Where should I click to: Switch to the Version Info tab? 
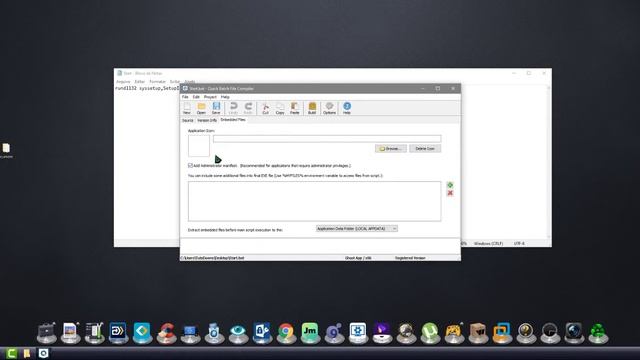(207, 120)
